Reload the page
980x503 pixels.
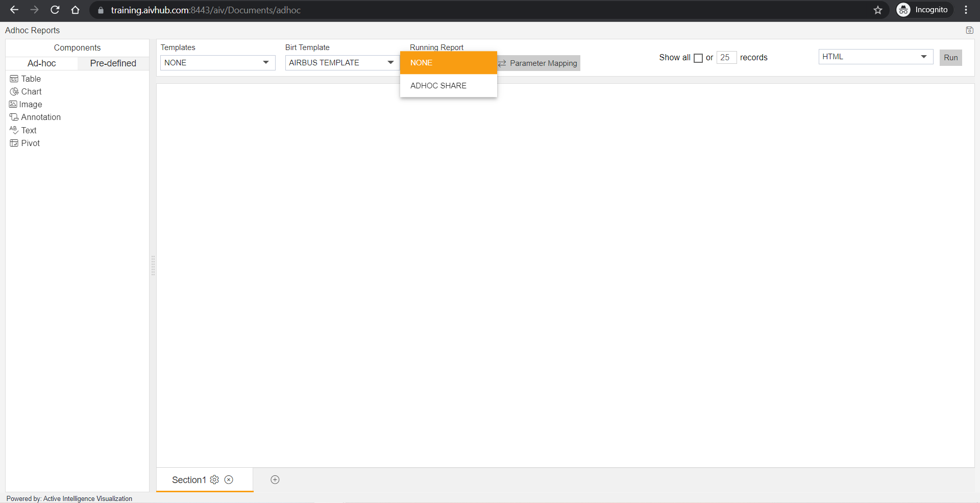[x=55, y=10]
